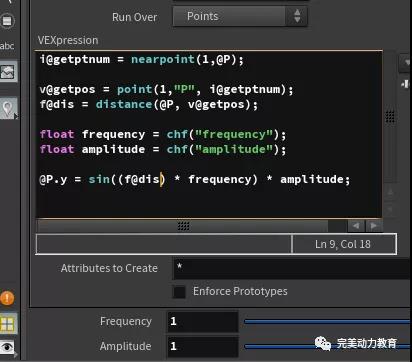The width and height of the screenshot is (412, 362).
Task: Select the image picture icon in sidebar
Action: pyautogui.click(x=8, y=72)
